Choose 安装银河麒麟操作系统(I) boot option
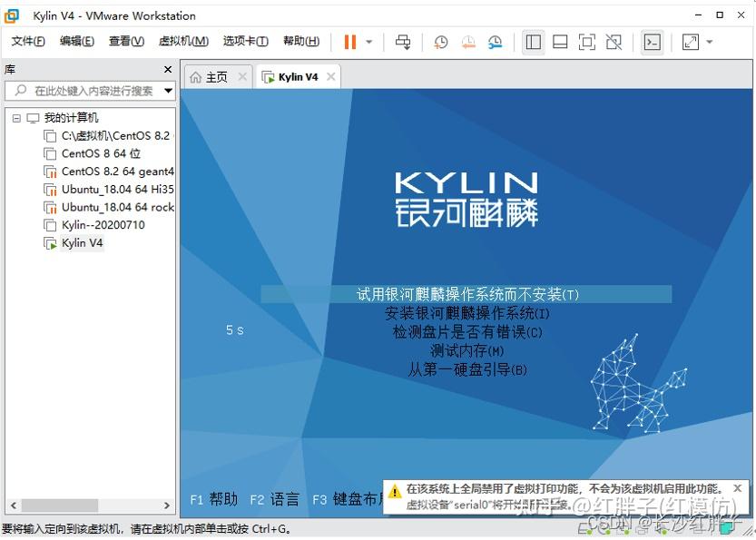The height and width of the screenshot is (540, 756). [x=466, y=313]
